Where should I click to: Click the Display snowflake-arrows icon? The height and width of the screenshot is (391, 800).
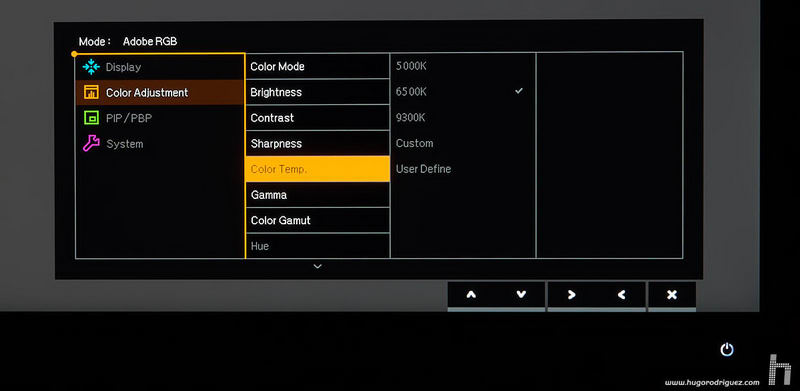91,67
